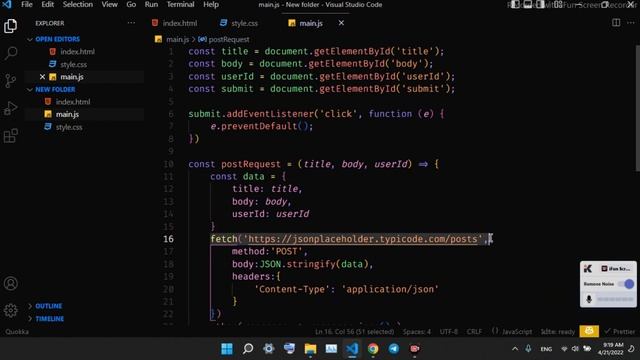Open the Go menu
640x360 pixels.
pyautogui.click(x=131, y=4)
